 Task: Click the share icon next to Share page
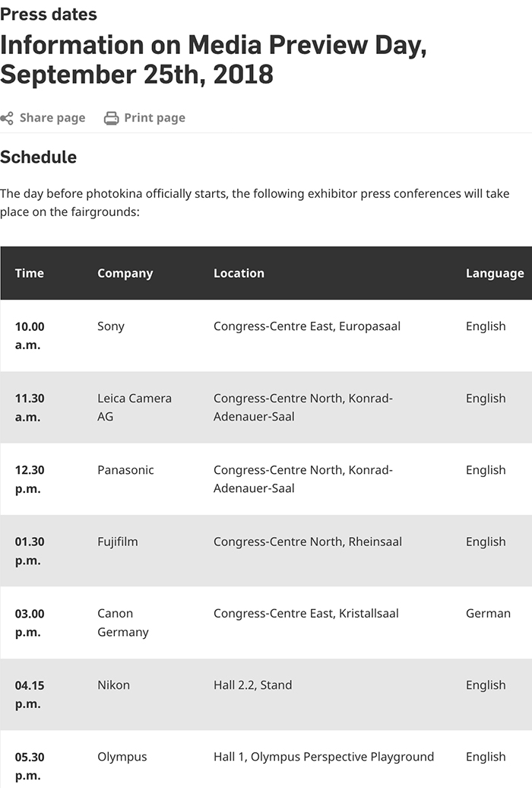click(x=7, y=118)
